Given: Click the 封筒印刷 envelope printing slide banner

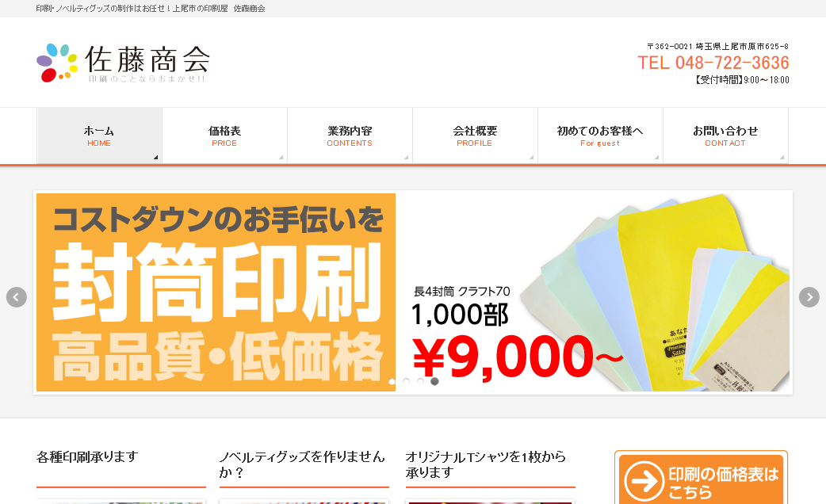Looking at the screenshot, I should click(x=413, y=292).
